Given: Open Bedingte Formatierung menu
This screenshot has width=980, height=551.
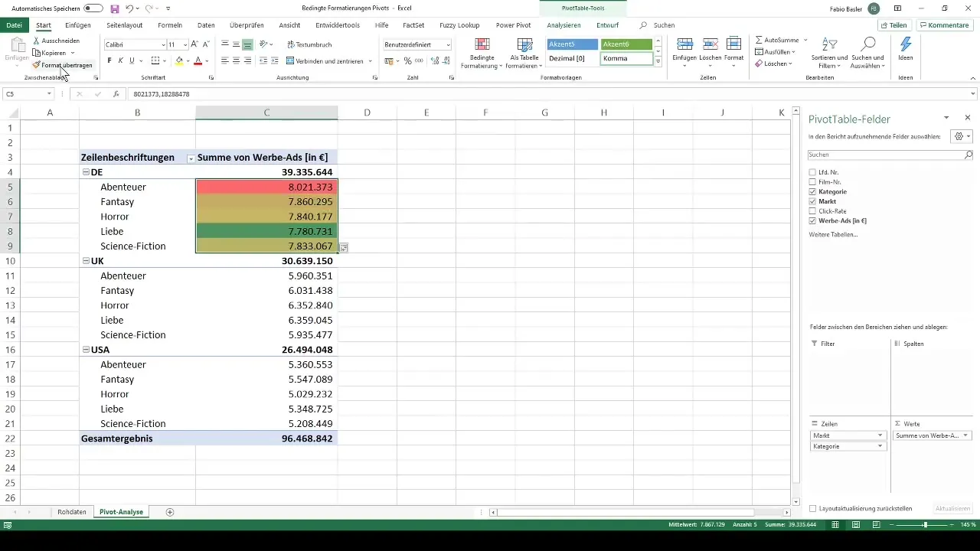Looking at the screenshot, I should 482,53.
